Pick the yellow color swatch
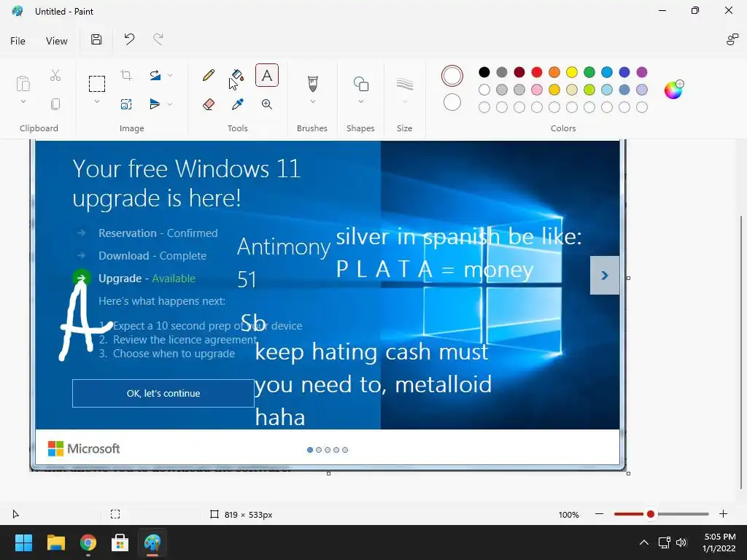This screenshot has height=560, width=747. click(572, 72)
